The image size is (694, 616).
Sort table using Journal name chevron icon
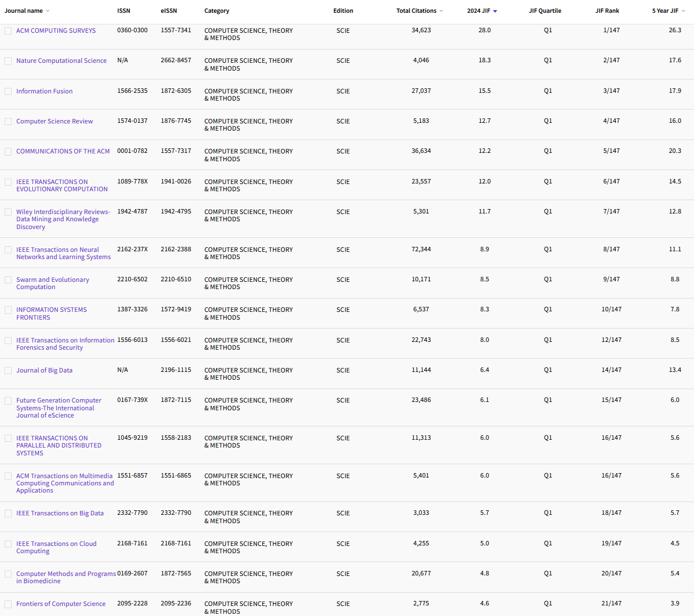[48, 9]
